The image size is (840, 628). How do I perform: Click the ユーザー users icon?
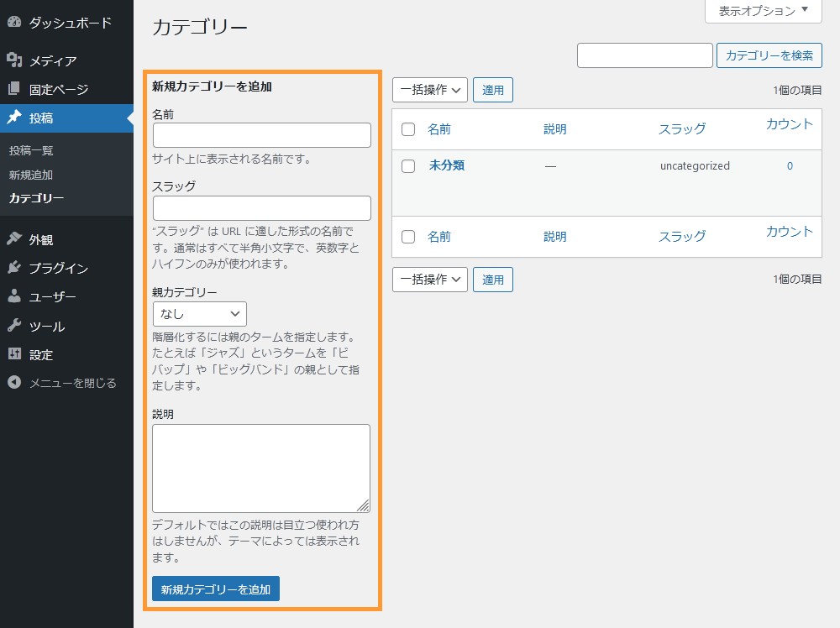click(14, 296)
